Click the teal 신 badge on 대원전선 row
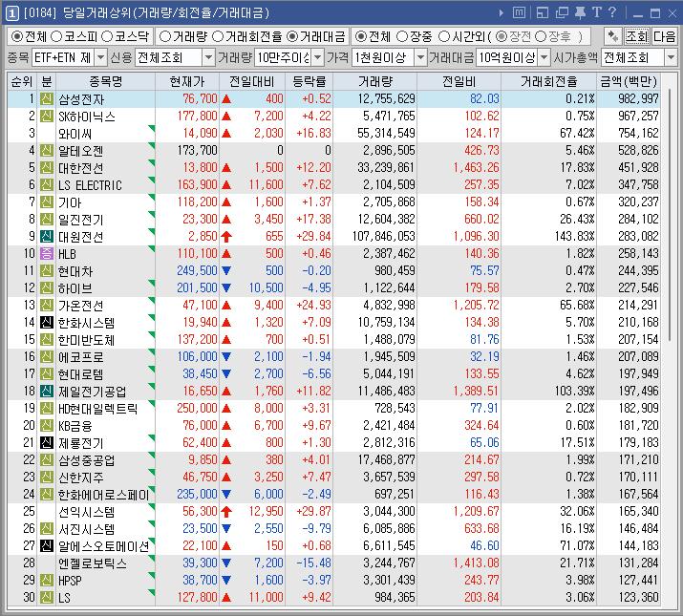The height and width of the screenshot is (616, 683). [46, 236]
